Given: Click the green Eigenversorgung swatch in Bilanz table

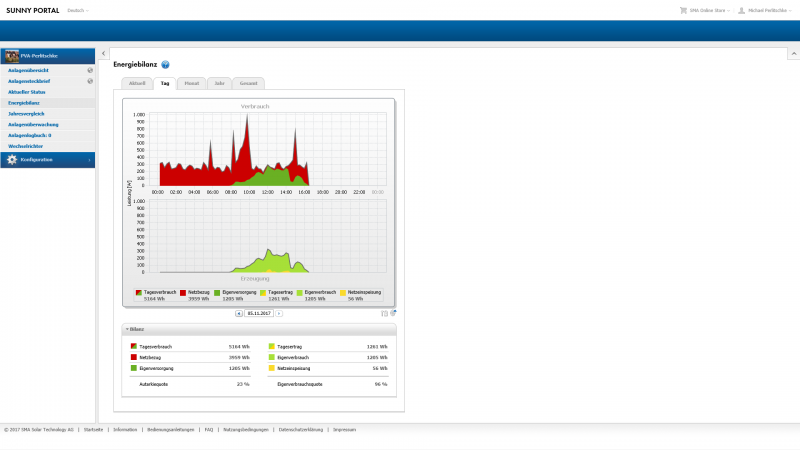Looking at the screenshot, I should point(134,368).
